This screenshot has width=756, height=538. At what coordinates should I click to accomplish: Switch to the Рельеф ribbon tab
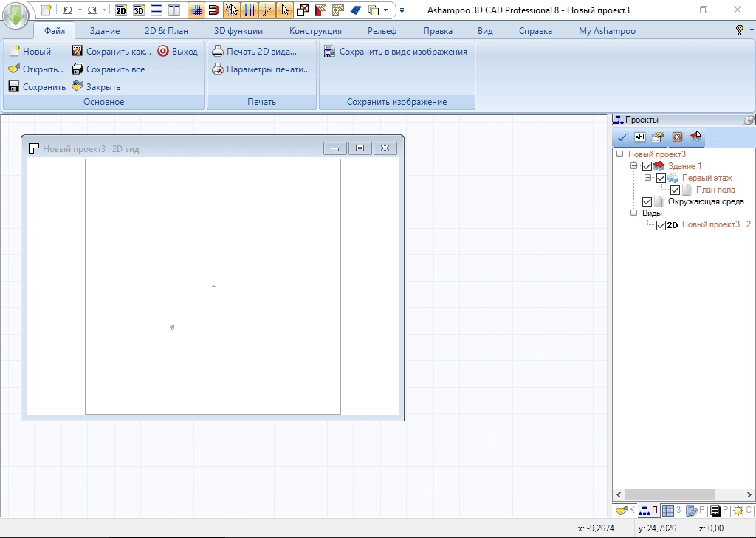[x=382, y=31]
